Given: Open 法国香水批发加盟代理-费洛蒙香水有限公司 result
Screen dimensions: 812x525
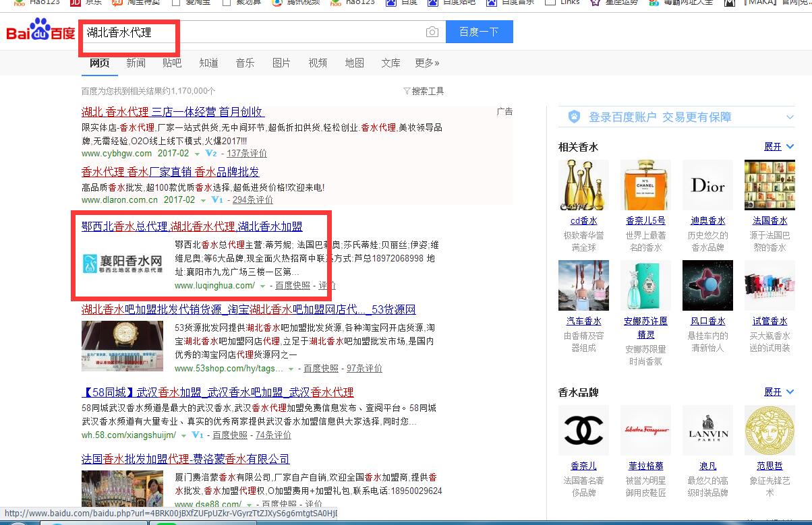Looking at the screenshot, I should tap(185, 460).
